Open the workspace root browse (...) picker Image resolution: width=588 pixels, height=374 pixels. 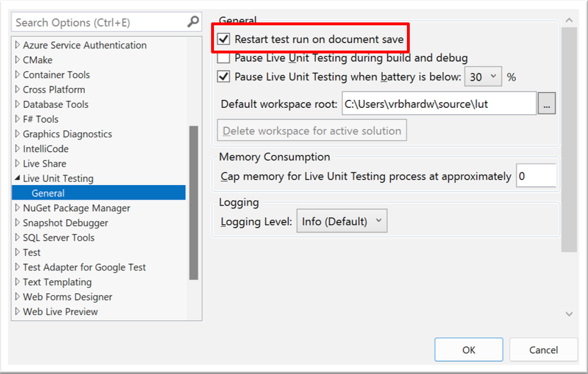click(547, 103)
